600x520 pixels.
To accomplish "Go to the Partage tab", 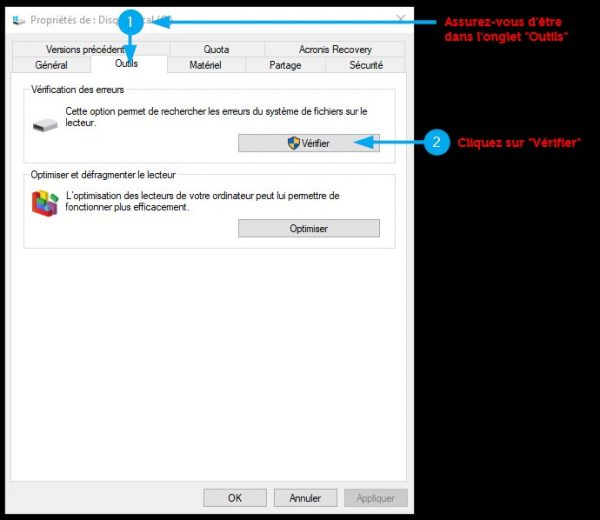I will (285, 65).
